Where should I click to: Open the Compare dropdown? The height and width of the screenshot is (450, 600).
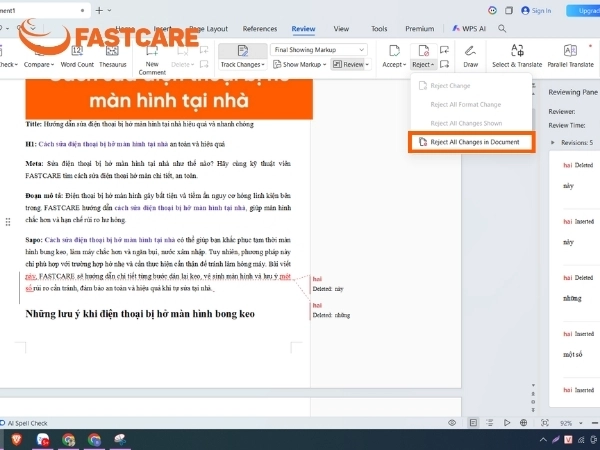tap(39, 65)
